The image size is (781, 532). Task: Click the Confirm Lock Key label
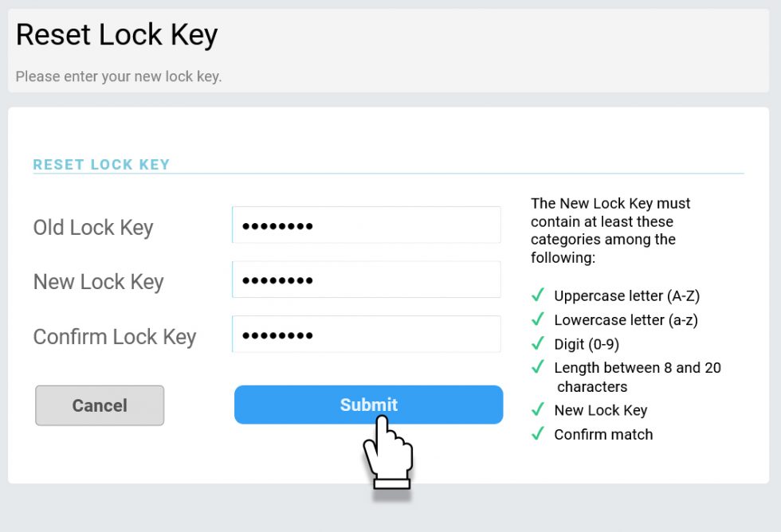coord(115,336)
